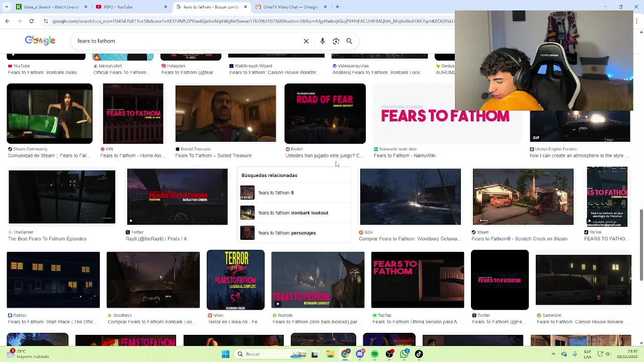Open GameGrin Carson House Review thumbnail
644x362 pixels.
pyautogui.click(x=583, y=280)
